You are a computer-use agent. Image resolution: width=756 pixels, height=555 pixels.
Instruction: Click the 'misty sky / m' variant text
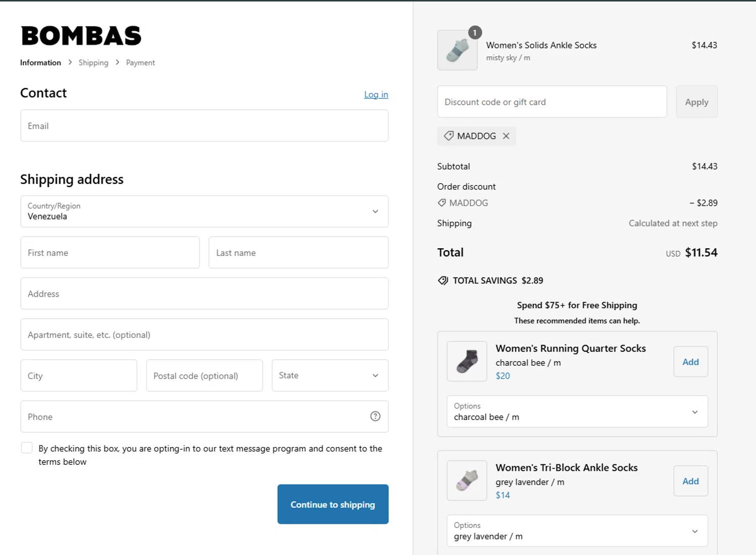508,58
